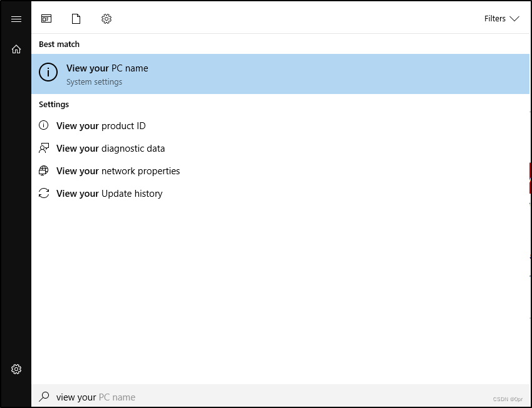Open View your product ID result
The height and width of the screenshot is (408, 532).
(x=281, y=125)
